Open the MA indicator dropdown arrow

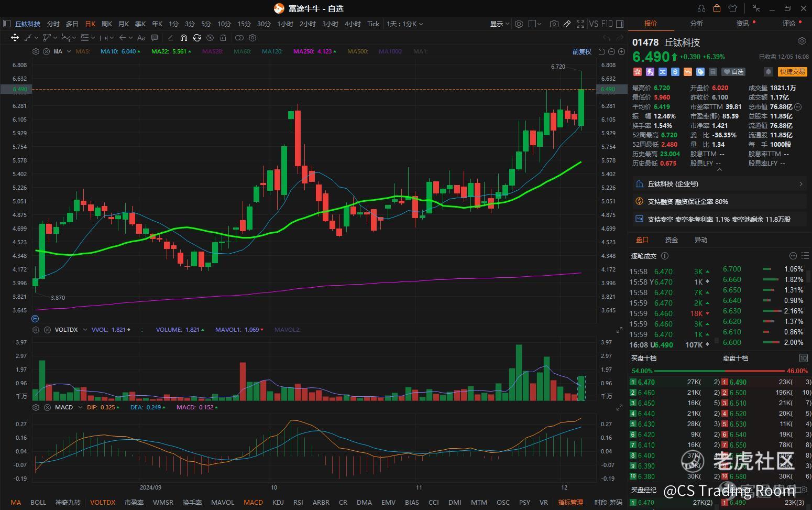pyautogui.click(x=68, y=51)
